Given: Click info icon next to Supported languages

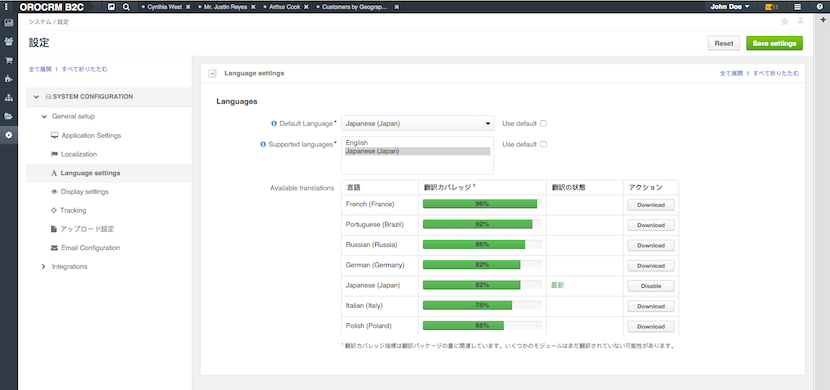Looking at the screenshot, I should [x=263, y=144].
